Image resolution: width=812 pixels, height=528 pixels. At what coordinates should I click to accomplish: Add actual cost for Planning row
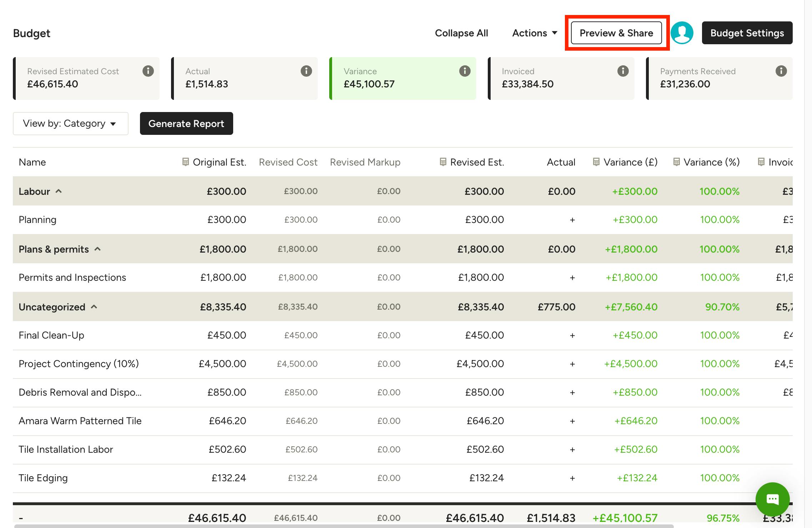572,220
